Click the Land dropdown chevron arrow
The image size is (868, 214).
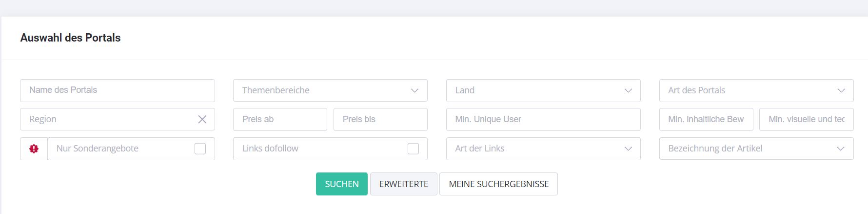[628, 90]
